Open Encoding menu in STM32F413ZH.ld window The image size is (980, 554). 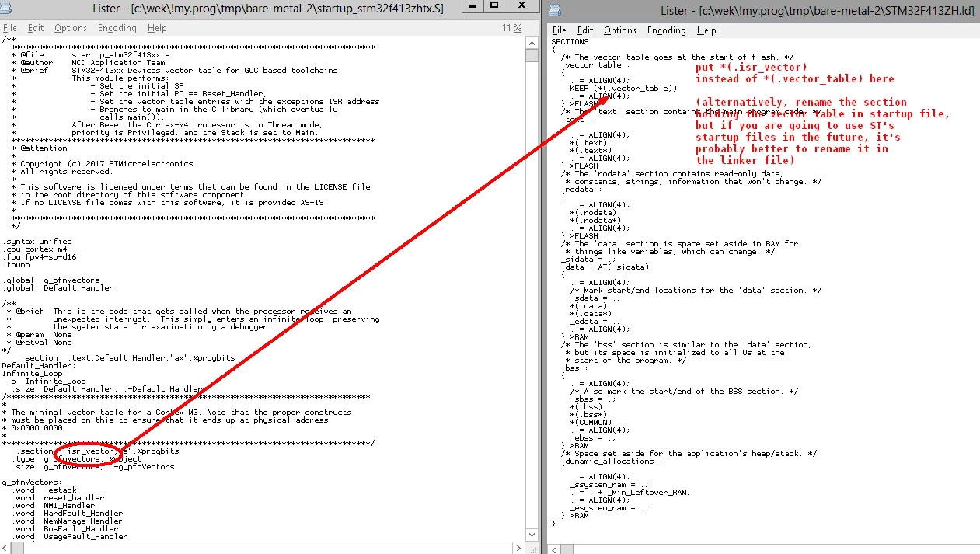pos(667,30)
